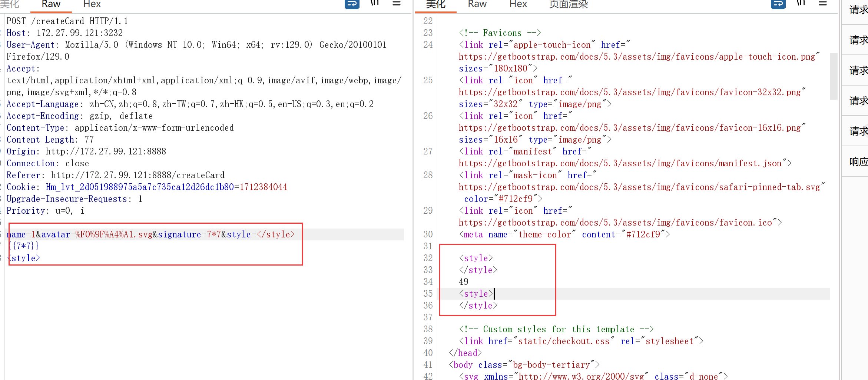Click the apple-touch-icon.png URL in the response
The image size is (868, 380).
tap(637, 57)
